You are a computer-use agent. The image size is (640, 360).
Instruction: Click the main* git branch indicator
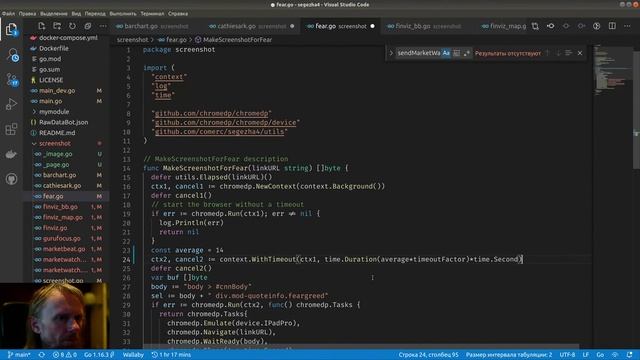(x=19, y=355)
